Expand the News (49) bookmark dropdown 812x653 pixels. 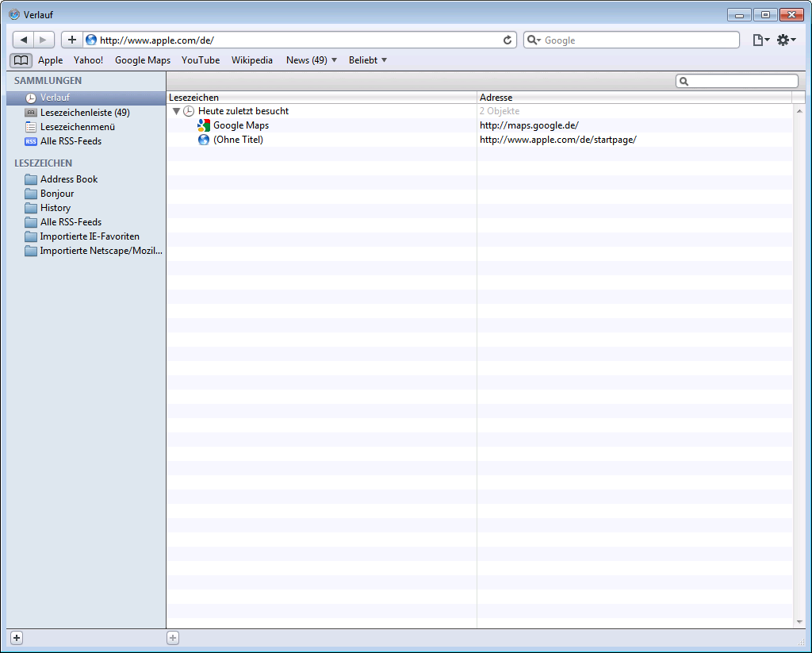coord(312,60)
